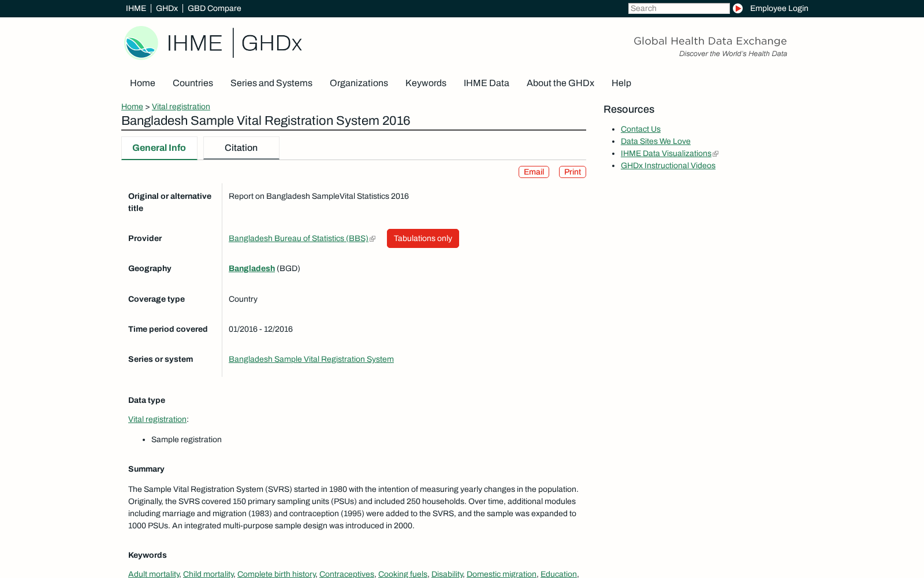
Task: Click the Print button
Action: click(572, 172)
